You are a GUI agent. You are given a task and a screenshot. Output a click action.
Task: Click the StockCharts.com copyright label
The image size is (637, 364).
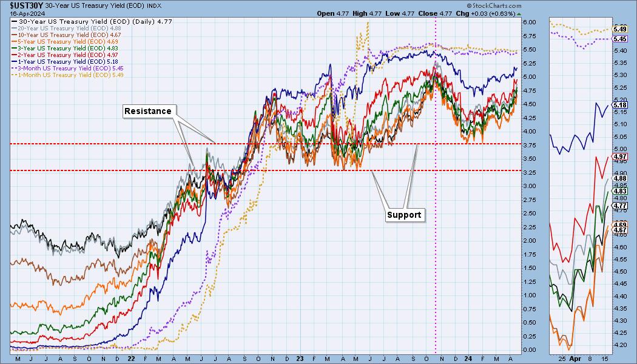(x=494, y=5)
